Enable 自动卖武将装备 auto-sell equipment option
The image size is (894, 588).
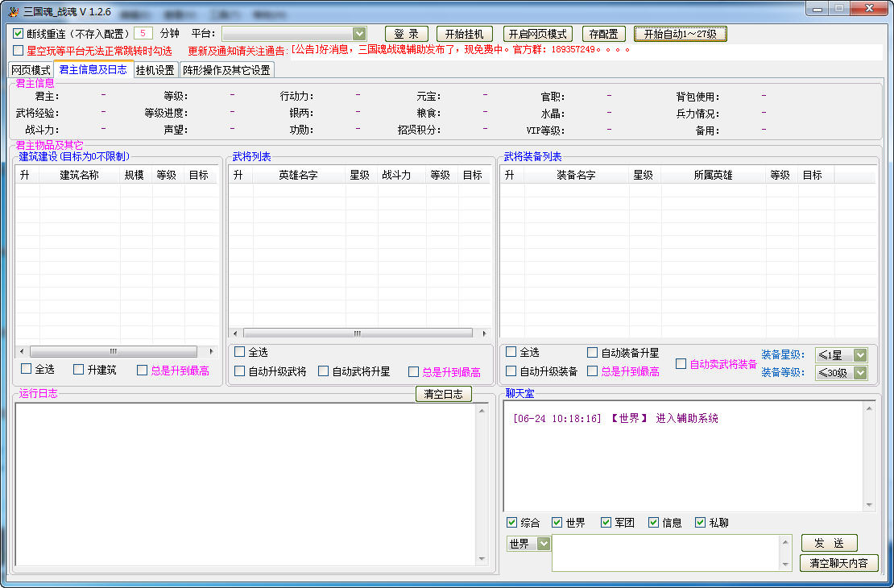(681, 363)
